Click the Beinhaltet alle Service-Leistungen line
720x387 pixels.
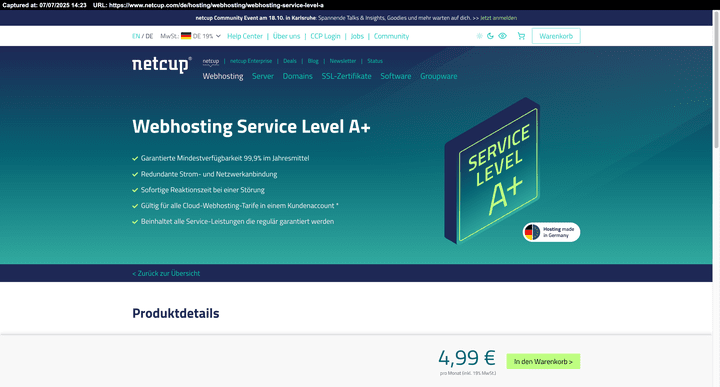coord(237,221)
